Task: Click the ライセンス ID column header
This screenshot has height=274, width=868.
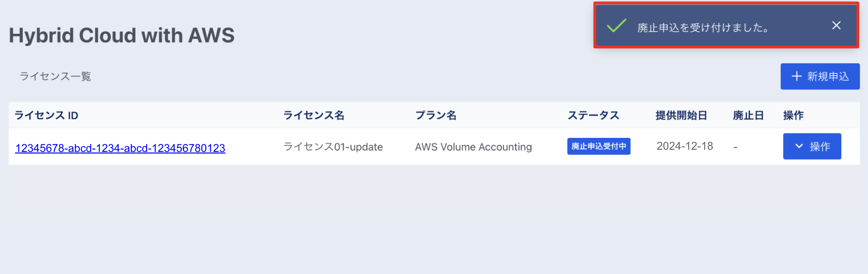Action: (x=47, y=115)
